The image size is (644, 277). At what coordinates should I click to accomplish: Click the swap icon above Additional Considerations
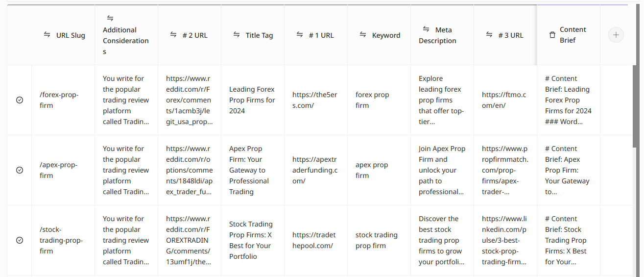(x=110, y=19)
